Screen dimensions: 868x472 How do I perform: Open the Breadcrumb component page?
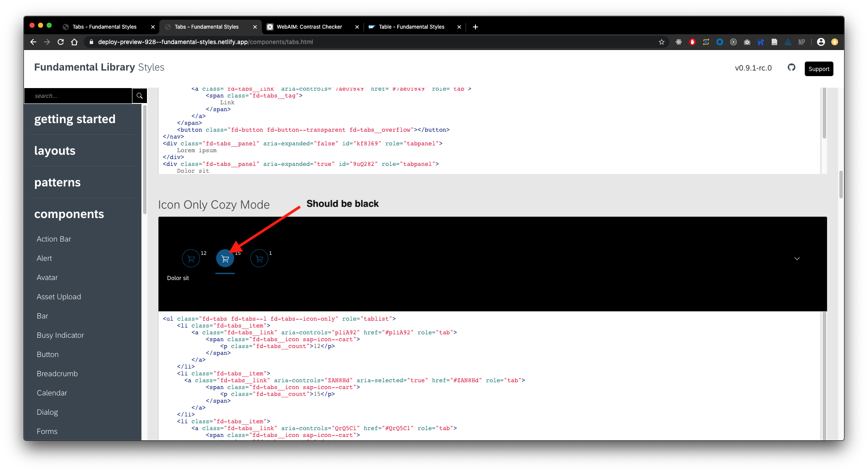pyautogui.click(x=57, y=373)
